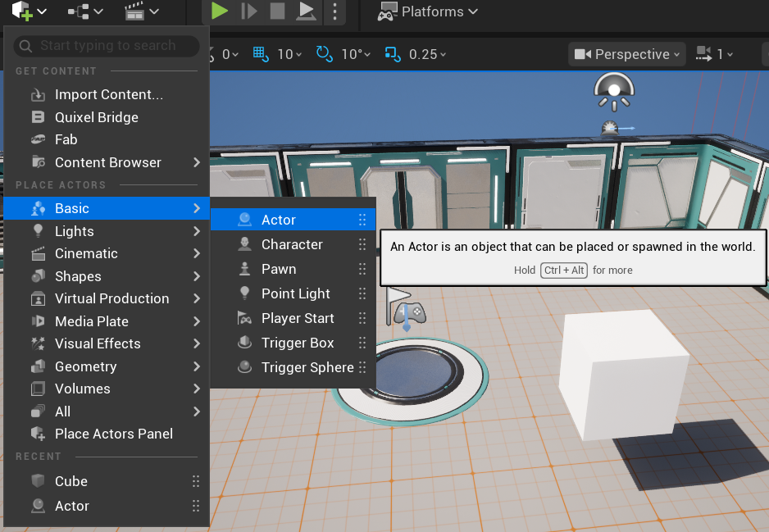Open the Media Plate category
Viewport: 769px width, 532px height.
(107, 321)
